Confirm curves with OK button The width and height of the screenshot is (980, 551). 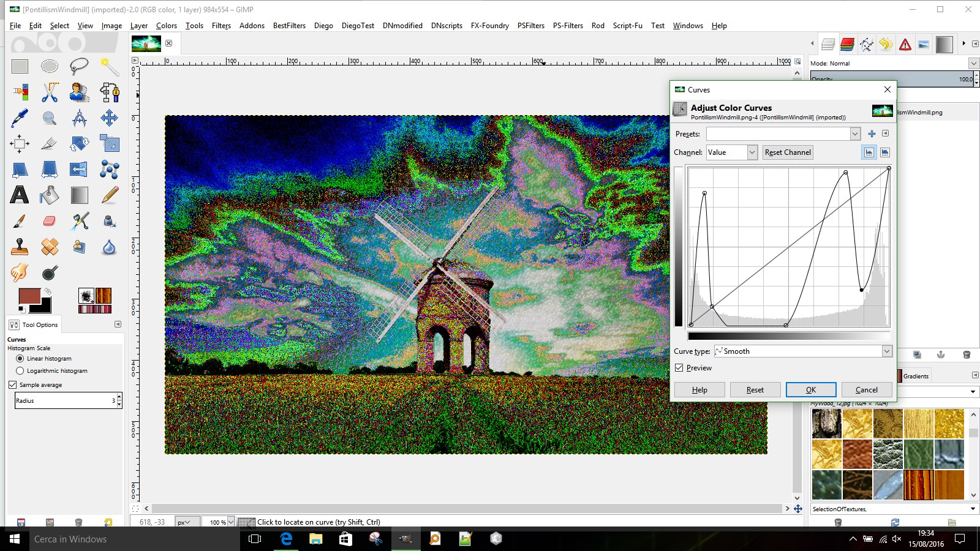click(811, 390)
